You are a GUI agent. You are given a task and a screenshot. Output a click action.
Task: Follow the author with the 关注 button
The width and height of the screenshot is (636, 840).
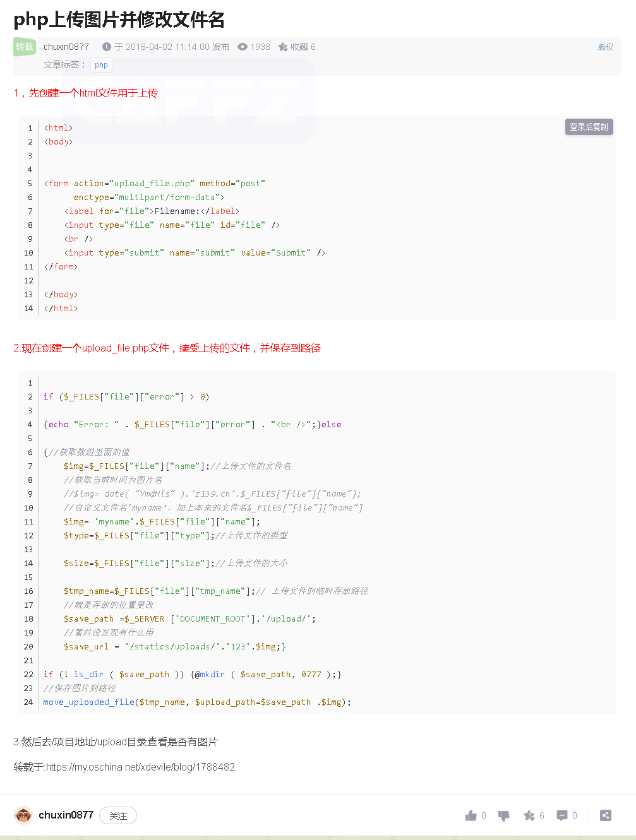coord(118,815)
